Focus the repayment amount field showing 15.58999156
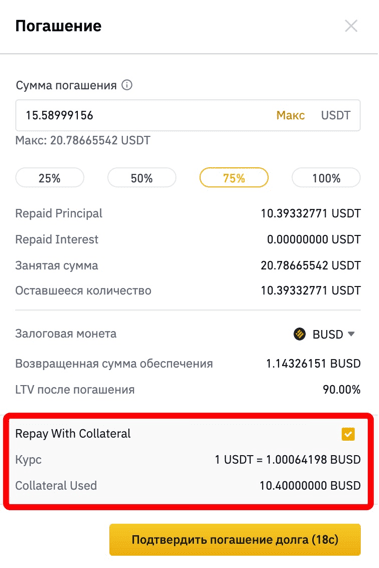This screenshot has height=568, width=379. coord(188,115)
